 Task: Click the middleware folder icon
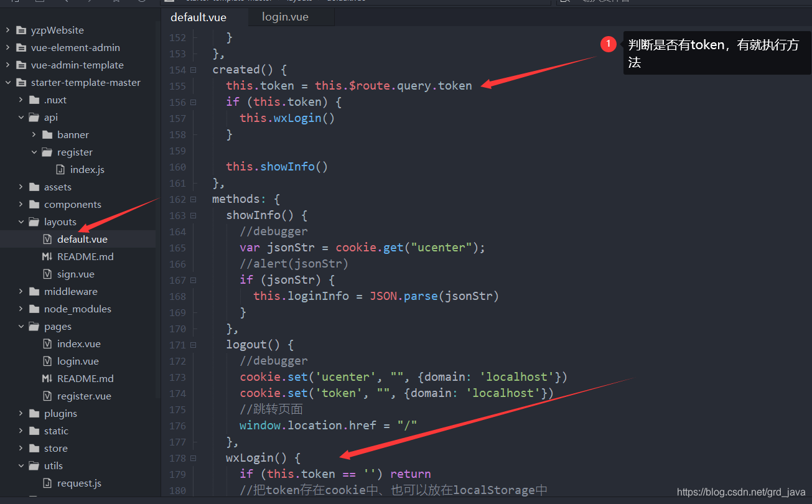pos(34,291)
